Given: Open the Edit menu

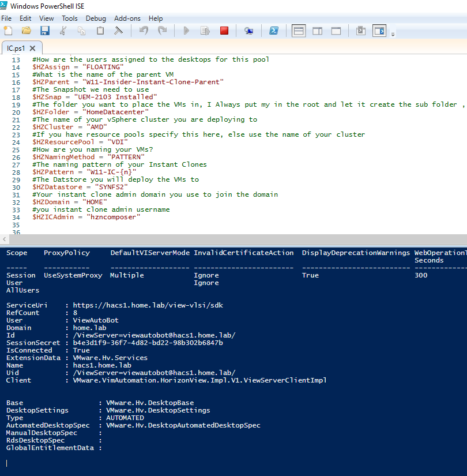Looking at the screenshot, I should [x=25, y=18].
